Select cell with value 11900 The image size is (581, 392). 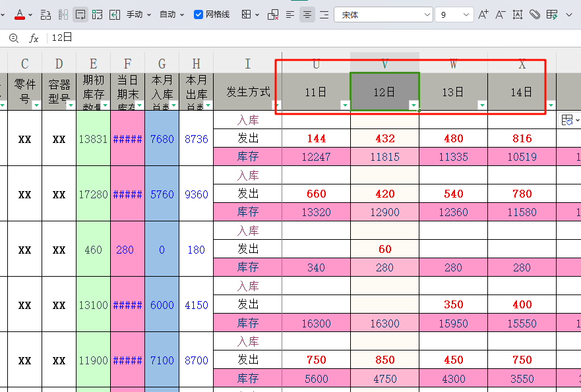click(94, 360)
